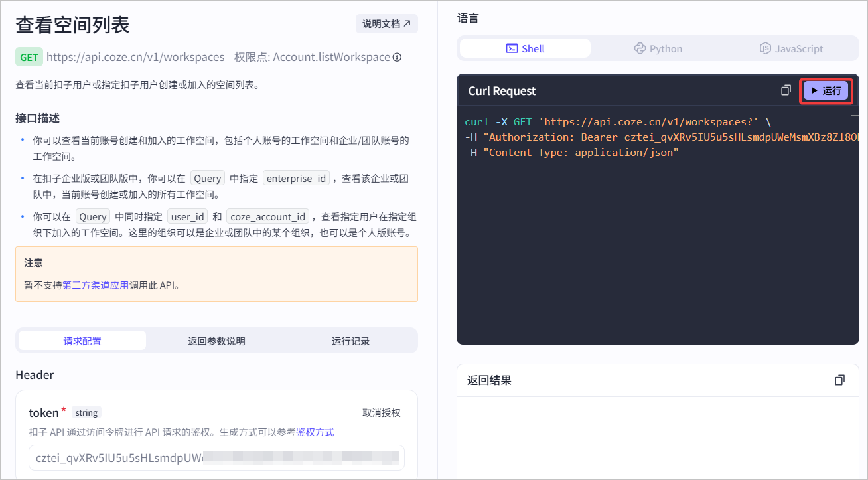868x480 pixels.
Task: Click the 运行 run button
Action: [x=826, y=91]
